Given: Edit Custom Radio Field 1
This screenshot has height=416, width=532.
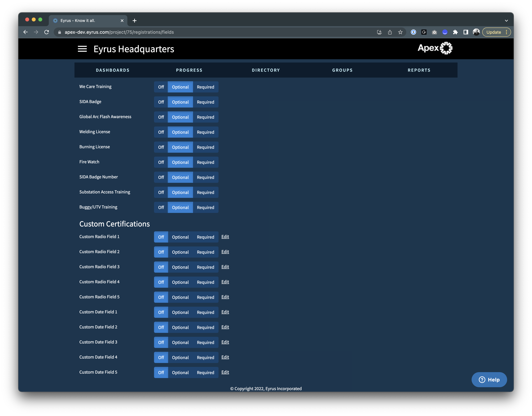Looking at the screenshot, I should tap(225, 237).
